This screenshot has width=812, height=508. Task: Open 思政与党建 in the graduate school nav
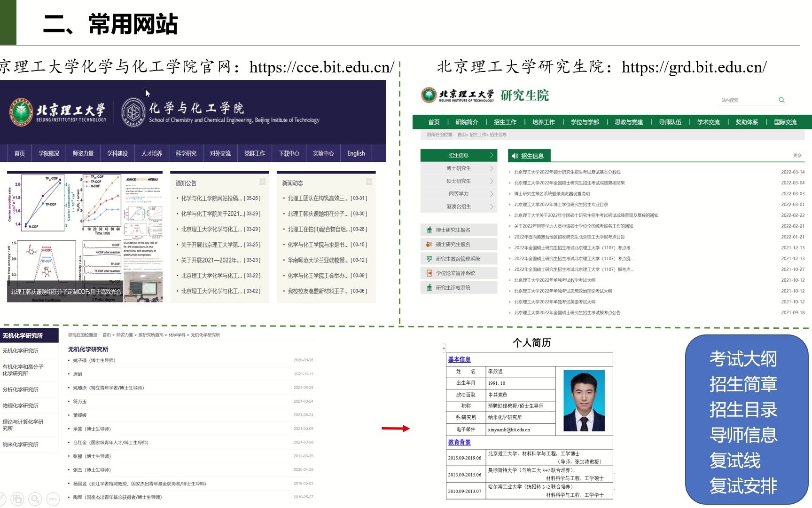click(629, 122)
